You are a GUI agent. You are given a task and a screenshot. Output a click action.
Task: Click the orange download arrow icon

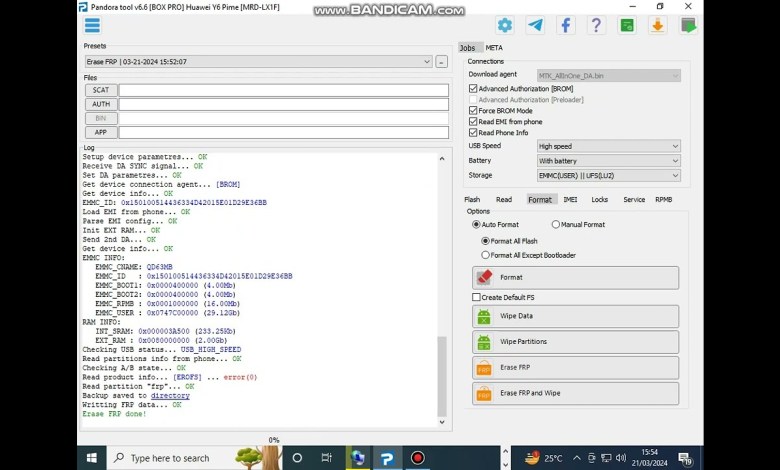(x=657, y=25)
